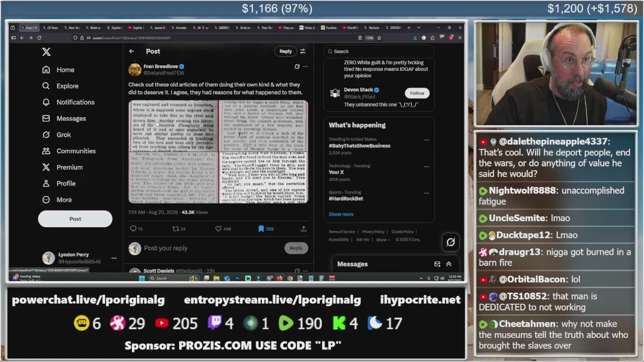Click the Post your reply field

(x=211, y=248)
